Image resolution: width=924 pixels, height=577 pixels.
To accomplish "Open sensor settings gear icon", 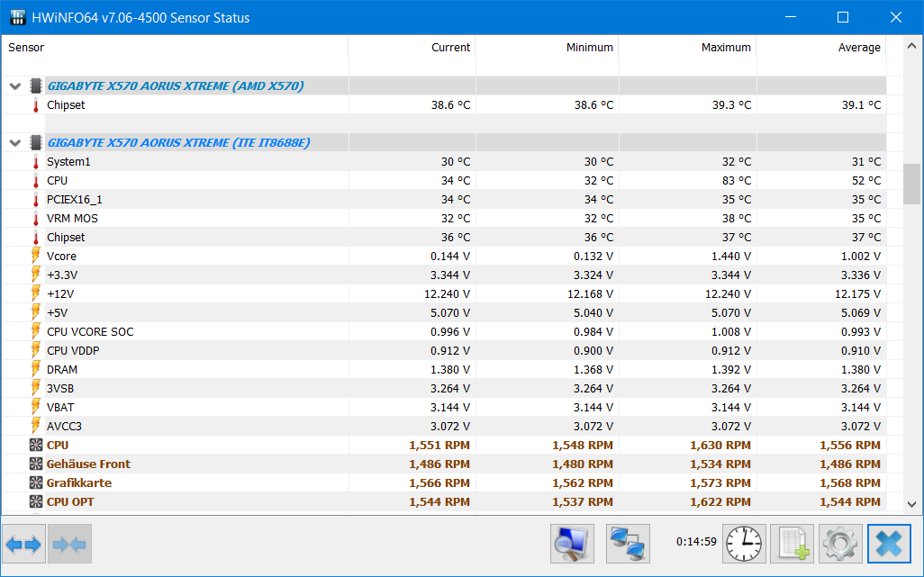I will (x=839, y=544).
